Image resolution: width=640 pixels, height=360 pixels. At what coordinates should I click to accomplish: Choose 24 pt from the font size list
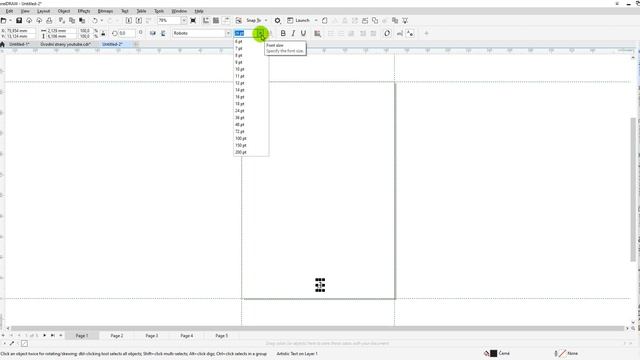(x=240, y=111)
